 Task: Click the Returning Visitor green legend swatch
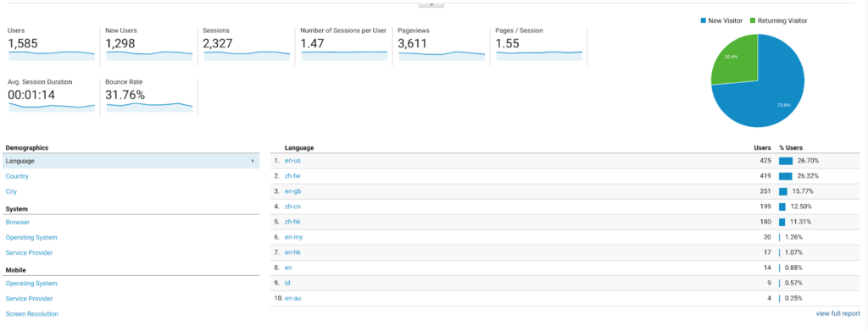(753, 20)
